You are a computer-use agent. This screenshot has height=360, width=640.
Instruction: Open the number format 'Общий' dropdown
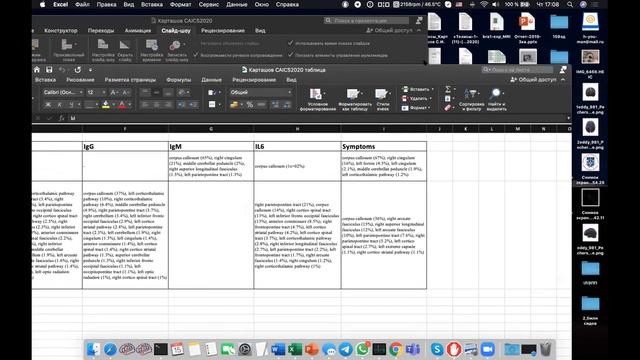click(289, 93)
